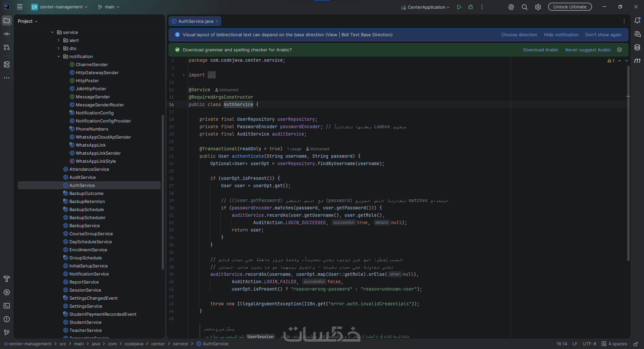Open the Project tool window icon

(7, 21)
